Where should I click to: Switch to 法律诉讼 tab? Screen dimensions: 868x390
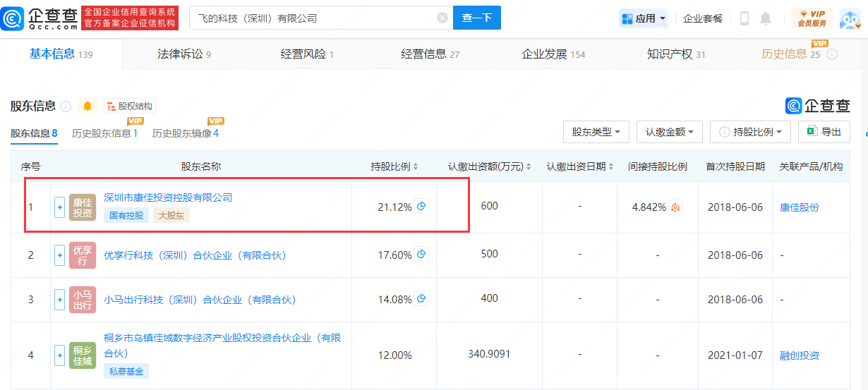183,54
